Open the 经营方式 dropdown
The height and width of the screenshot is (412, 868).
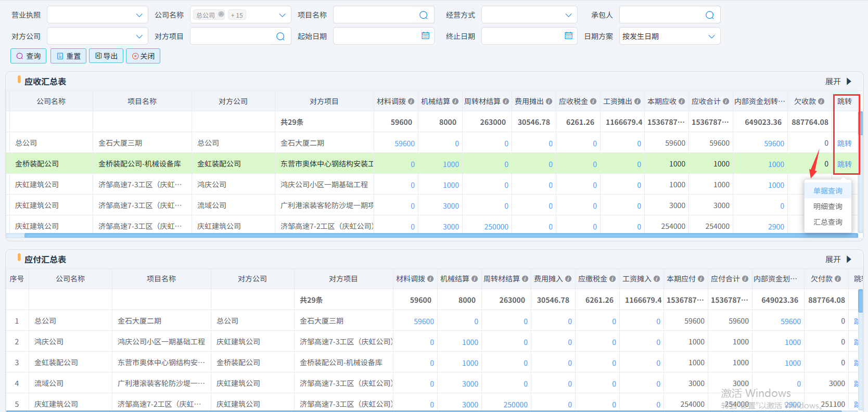[568, 15]
